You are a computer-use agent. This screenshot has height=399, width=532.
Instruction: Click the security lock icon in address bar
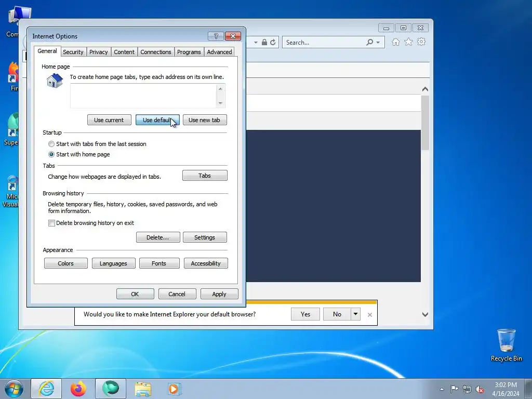pyautogui.click(x=264, y=43)
